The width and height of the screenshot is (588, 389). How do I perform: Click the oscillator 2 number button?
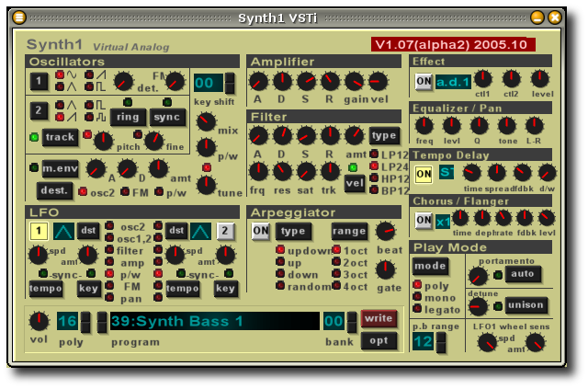point(39,110)
